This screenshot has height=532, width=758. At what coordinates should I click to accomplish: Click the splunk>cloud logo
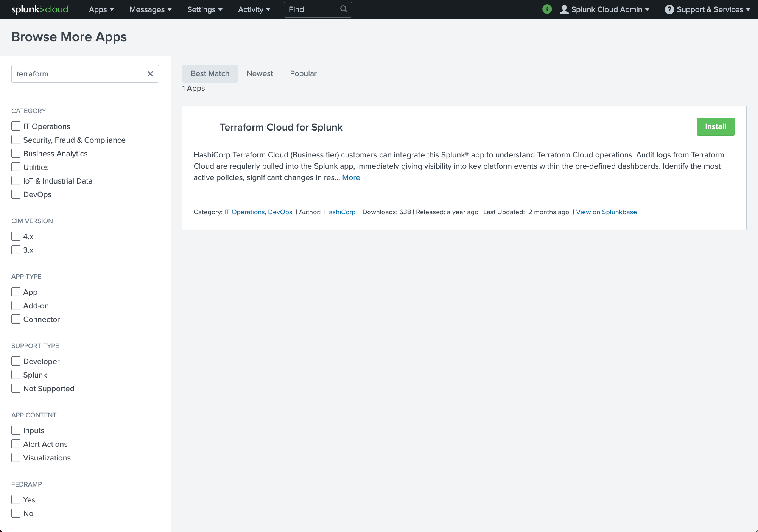point(40,9)
